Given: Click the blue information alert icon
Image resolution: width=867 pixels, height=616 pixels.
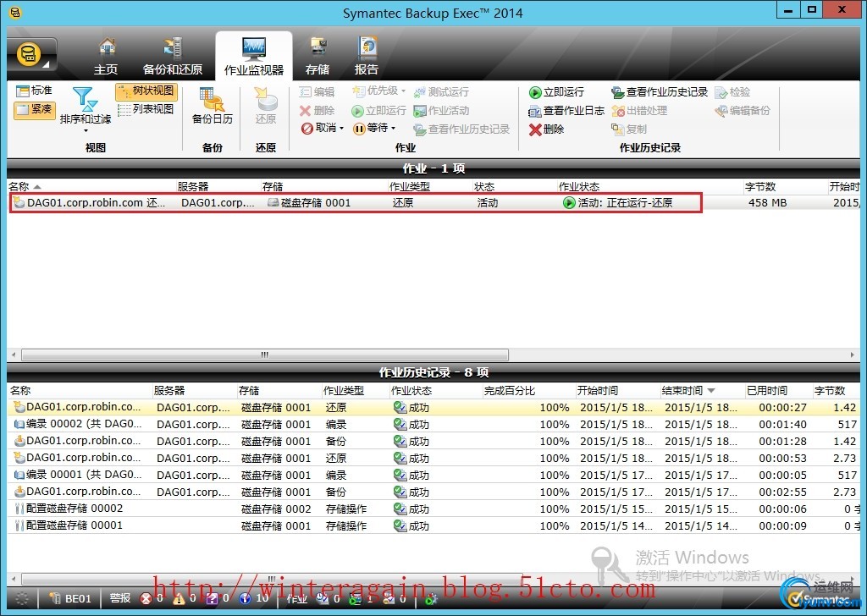Looking at the screenshot, I should coord(245,598).
